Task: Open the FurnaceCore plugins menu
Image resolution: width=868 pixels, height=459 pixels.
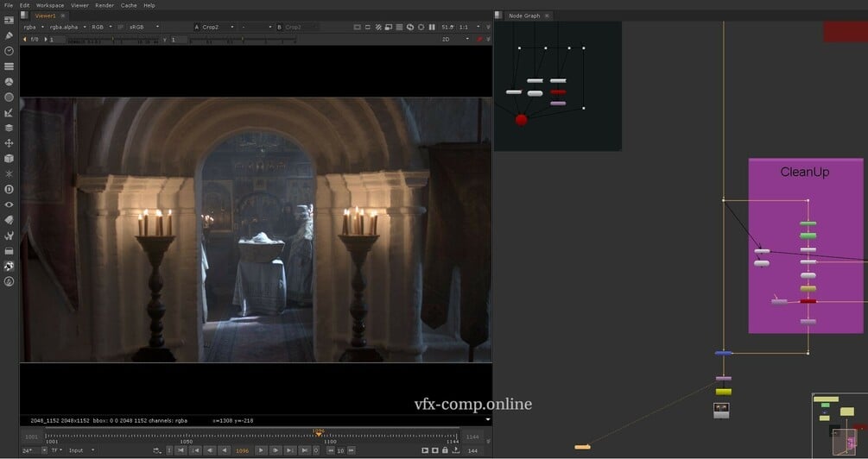Action: pyautogui.click(x=9, y=266)
